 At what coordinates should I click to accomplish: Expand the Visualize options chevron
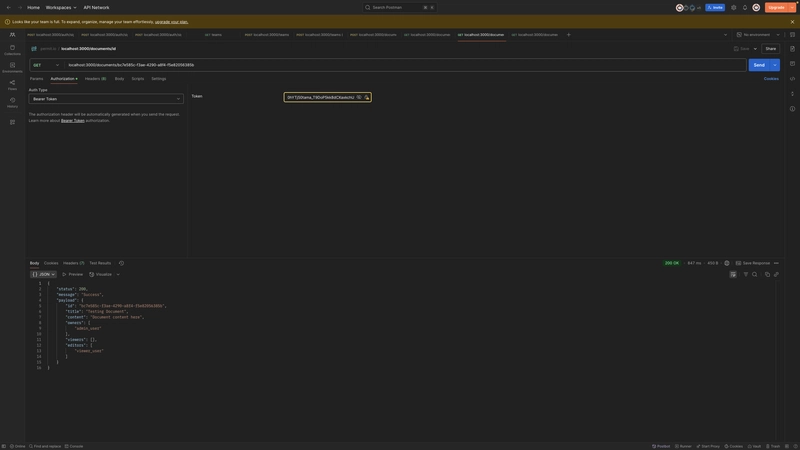118,274
